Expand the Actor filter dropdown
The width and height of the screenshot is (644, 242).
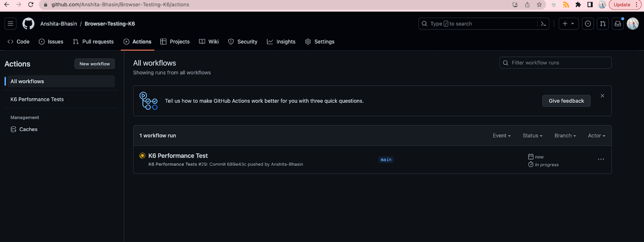[597, 136]
